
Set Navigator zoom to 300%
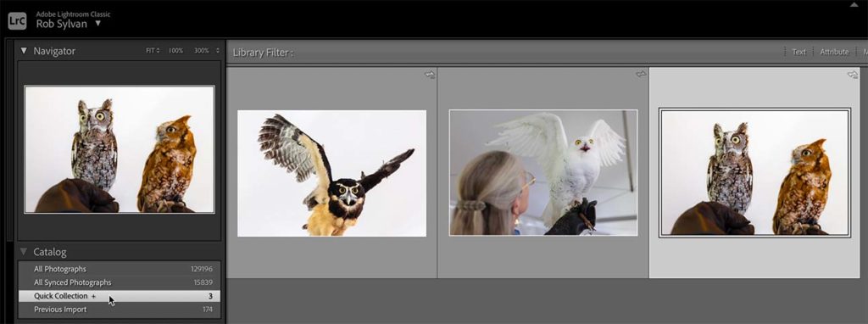click(202, 50)
